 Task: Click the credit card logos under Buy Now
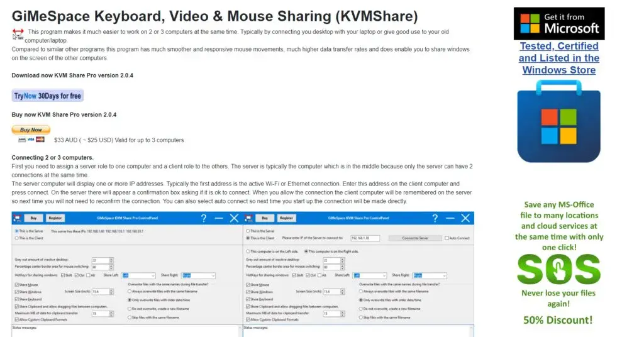[31, 140]
